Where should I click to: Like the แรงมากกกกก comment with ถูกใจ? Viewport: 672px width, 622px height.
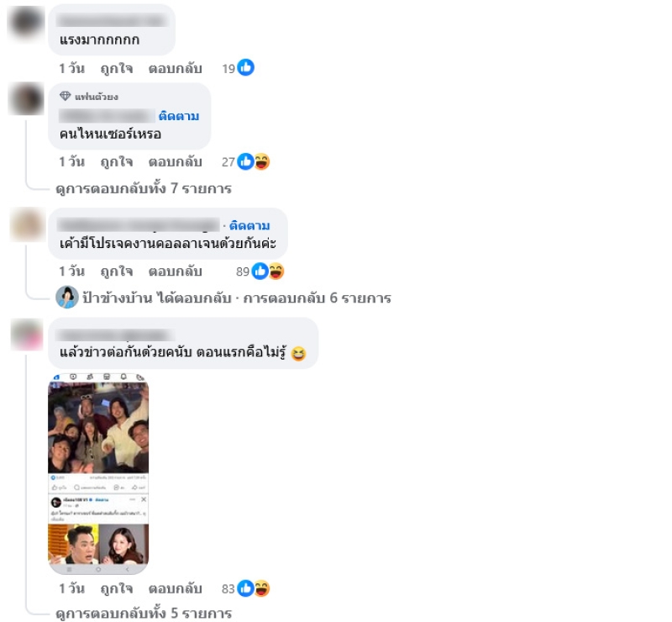(117, 69)
